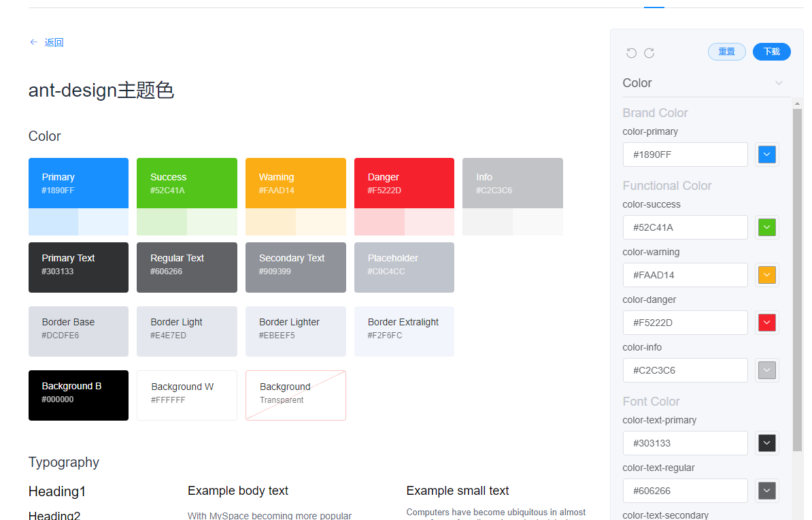
Task: Click the redo arrow icon in theme panel
Action: [x=649, y=53]
